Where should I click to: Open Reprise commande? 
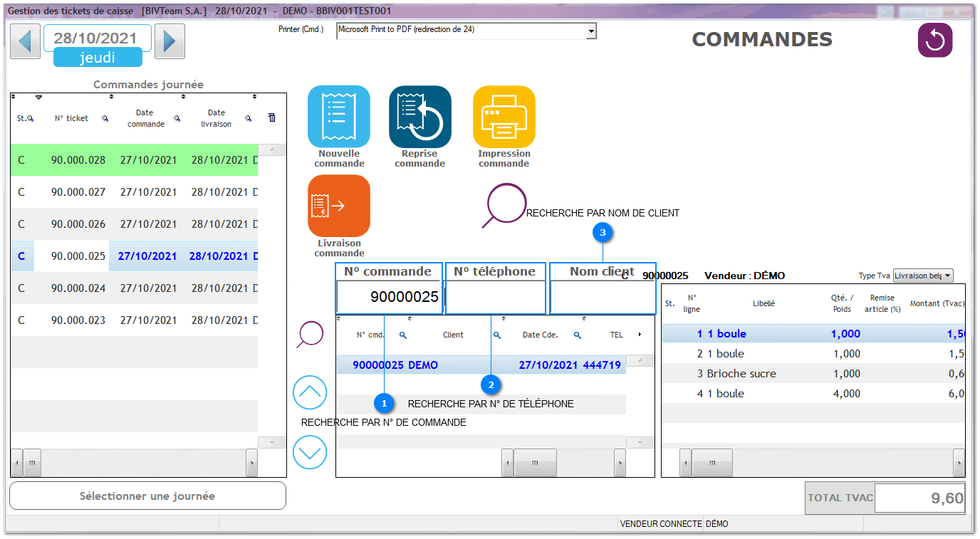tap(420, 117)
